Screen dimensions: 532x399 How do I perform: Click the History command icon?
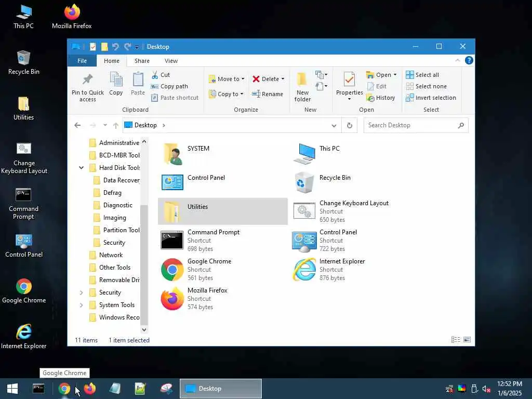click(x=370, y=98)
